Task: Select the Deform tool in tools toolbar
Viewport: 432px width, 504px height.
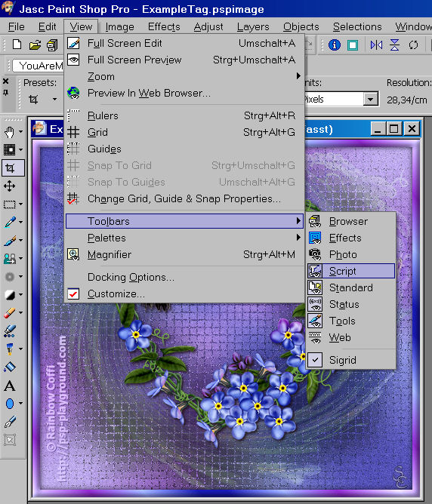Action: 9,149
